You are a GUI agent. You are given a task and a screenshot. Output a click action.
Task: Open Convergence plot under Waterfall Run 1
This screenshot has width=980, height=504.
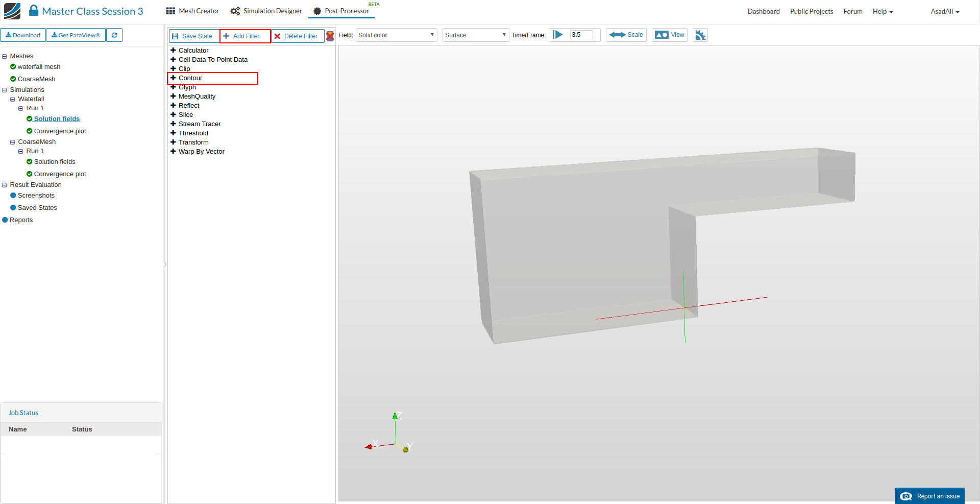(60, 131)
